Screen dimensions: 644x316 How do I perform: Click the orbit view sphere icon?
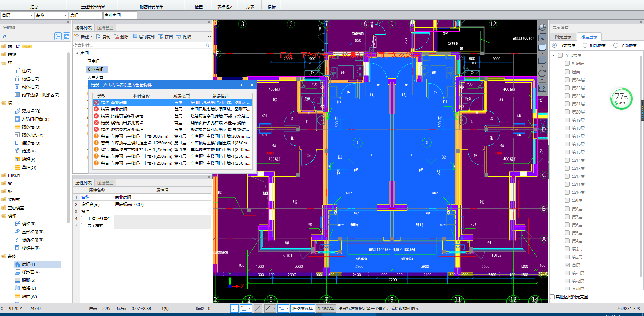(542, 27)
